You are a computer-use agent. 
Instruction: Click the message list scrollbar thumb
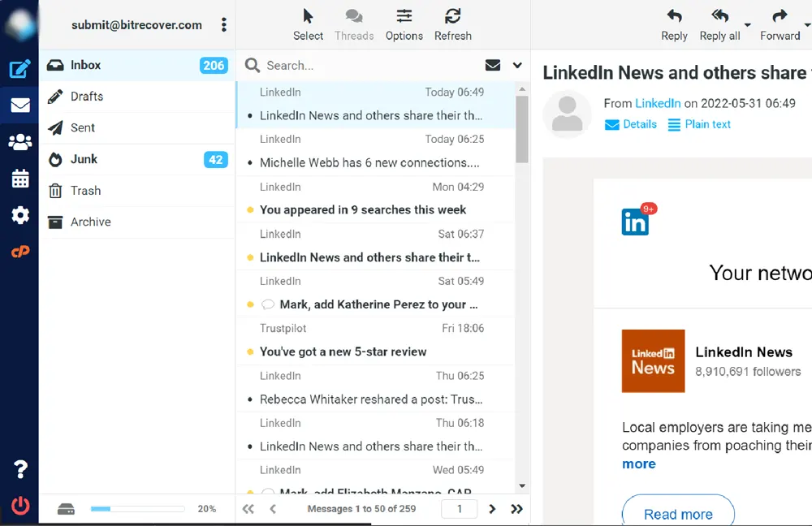[522, 129]
